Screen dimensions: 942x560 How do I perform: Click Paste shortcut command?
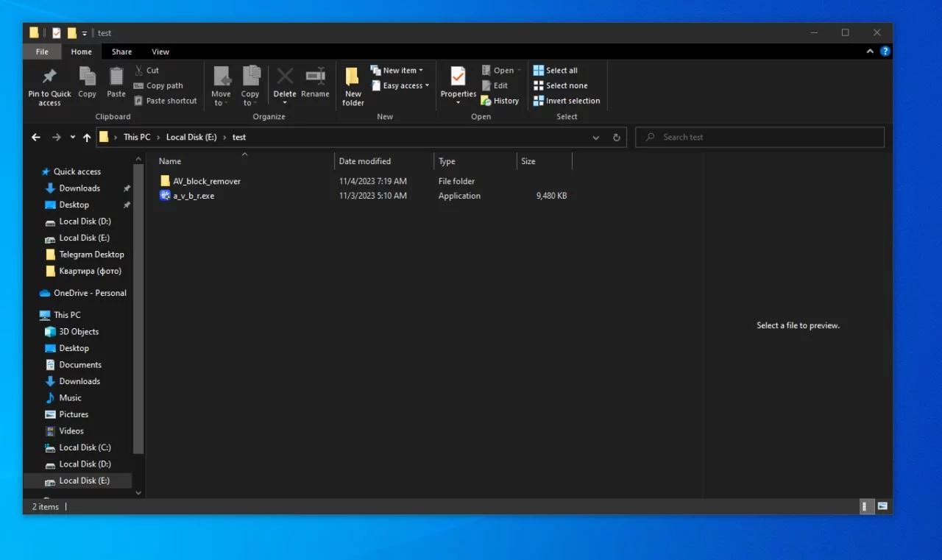pyautogui.click(x=166, y=101)
